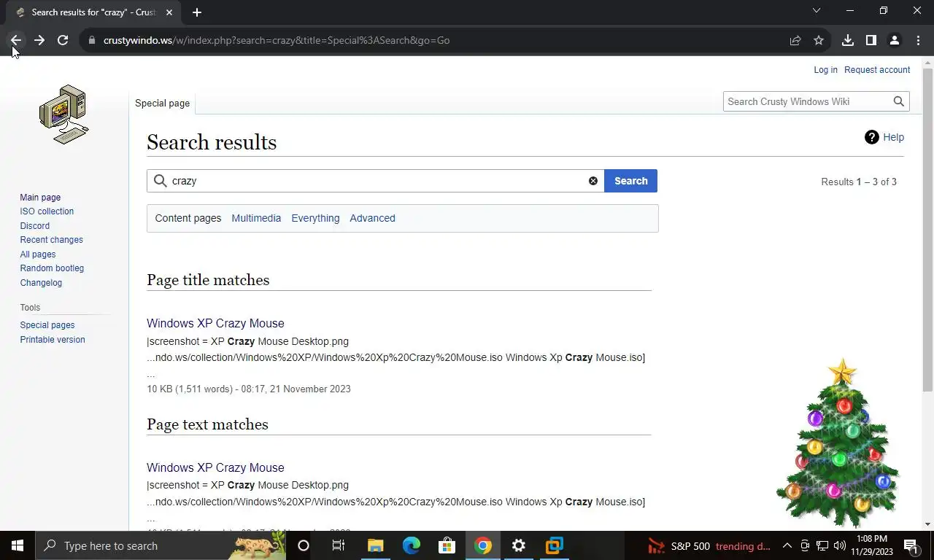Bookmark this page with the star icon

click(819, 40)
